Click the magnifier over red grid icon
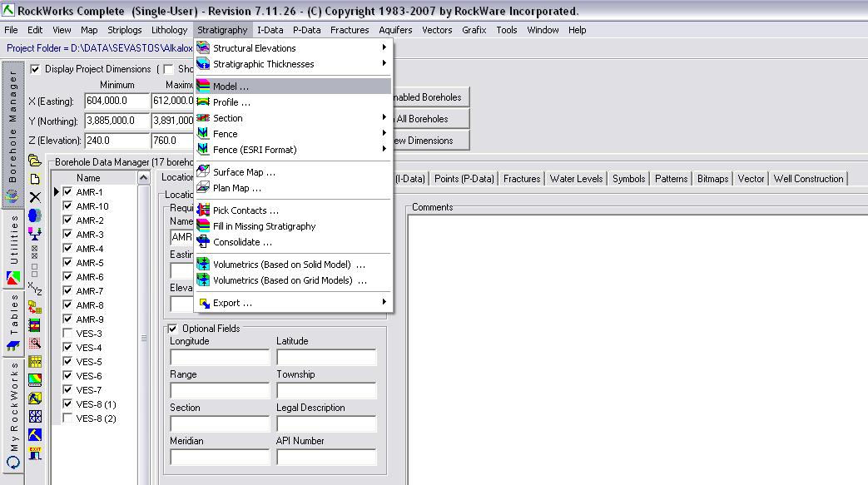868x485 pixels. (35, 344)
